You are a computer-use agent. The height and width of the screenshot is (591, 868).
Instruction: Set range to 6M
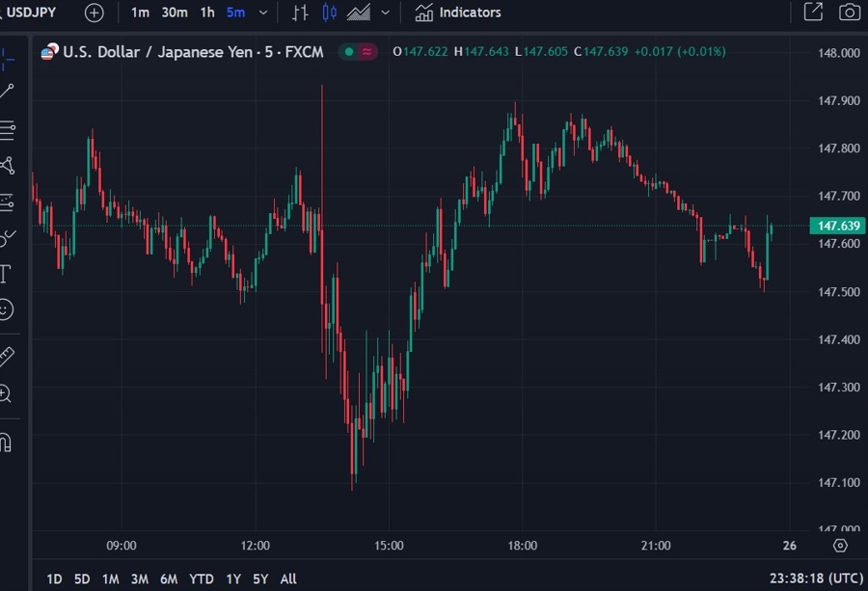[x=169, y=578]
